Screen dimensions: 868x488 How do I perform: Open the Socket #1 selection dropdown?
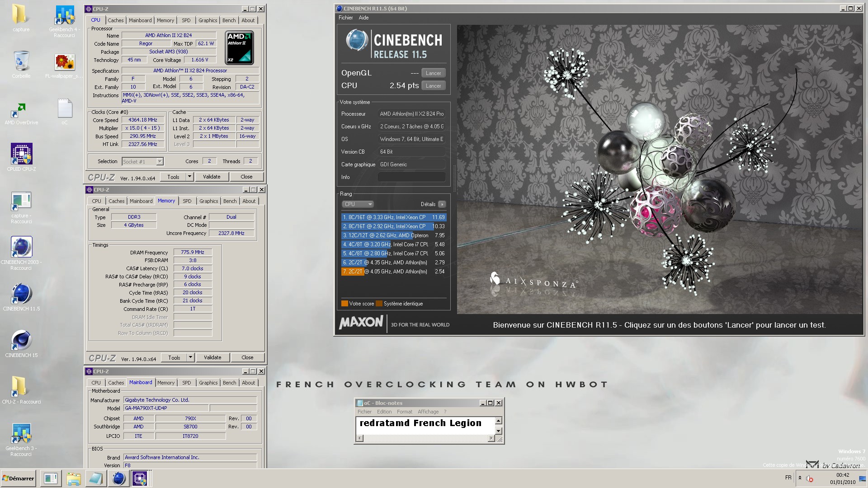142,161
